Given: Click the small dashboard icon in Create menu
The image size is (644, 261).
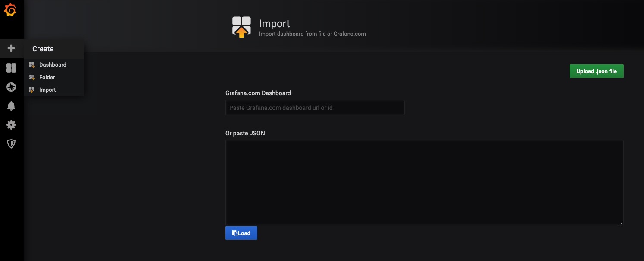Looking at the screenshot, I should [x=32, y=65].
